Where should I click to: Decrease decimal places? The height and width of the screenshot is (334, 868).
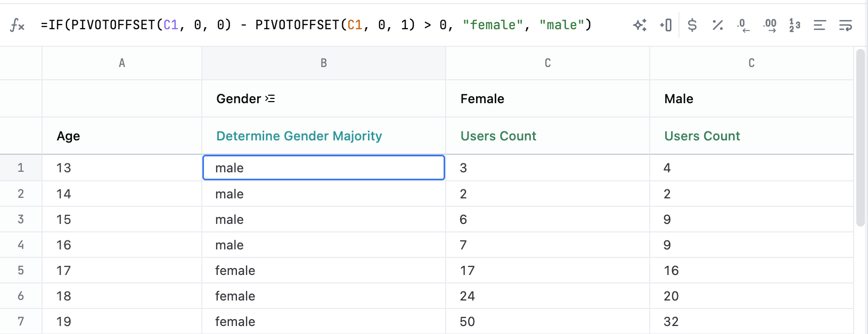743,25
